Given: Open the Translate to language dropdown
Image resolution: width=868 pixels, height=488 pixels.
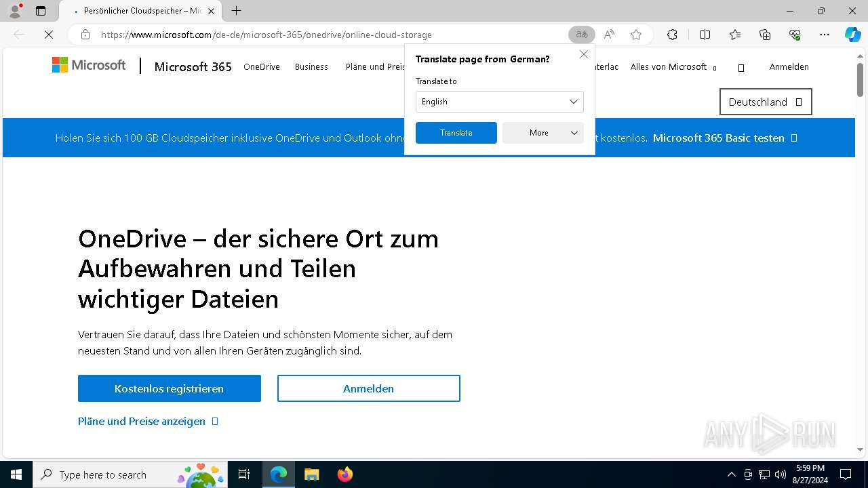Looking at the screenshot, I should (x=500, y=102).
